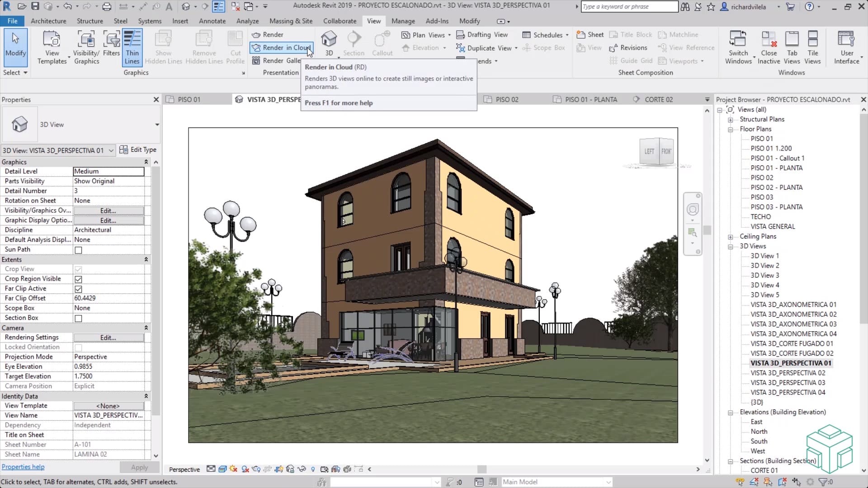Expand the 3D Views tree item
Viewport: 868px width, 488px height.
pos(730,245)
